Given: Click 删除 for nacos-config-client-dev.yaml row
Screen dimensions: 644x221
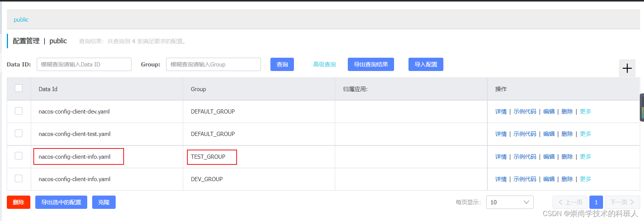Looking at the screenshot, I should (x=567, y=112).
